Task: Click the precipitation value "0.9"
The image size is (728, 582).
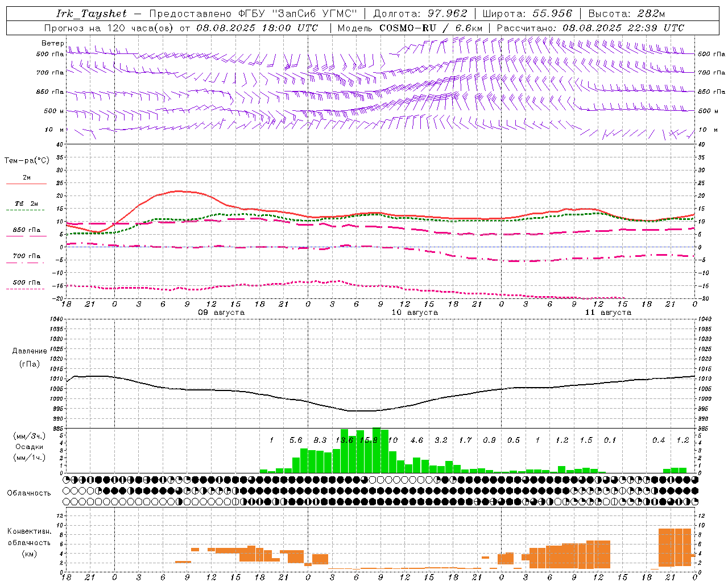Action: (x=489, y=440)
